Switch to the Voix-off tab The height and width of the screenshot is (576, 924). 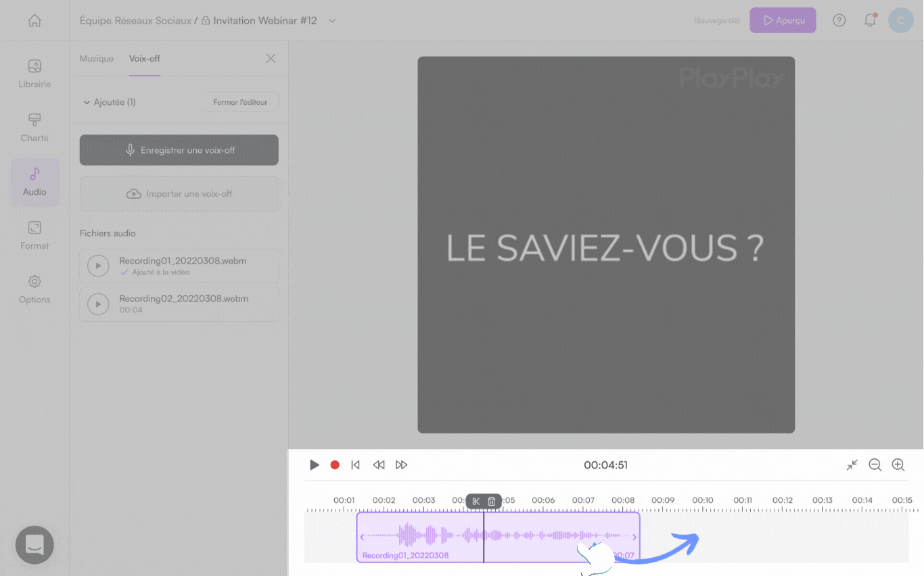145,59
